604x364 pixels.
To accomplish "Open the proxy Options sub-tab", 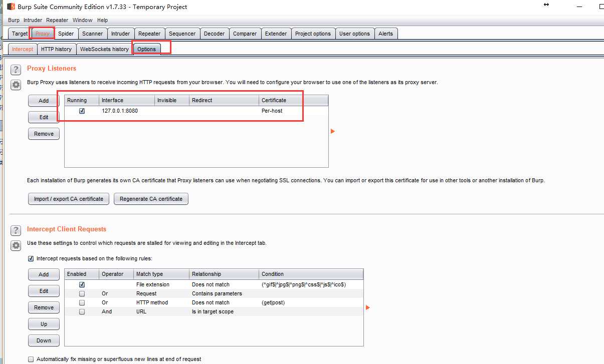I will [x=147, y=49].
